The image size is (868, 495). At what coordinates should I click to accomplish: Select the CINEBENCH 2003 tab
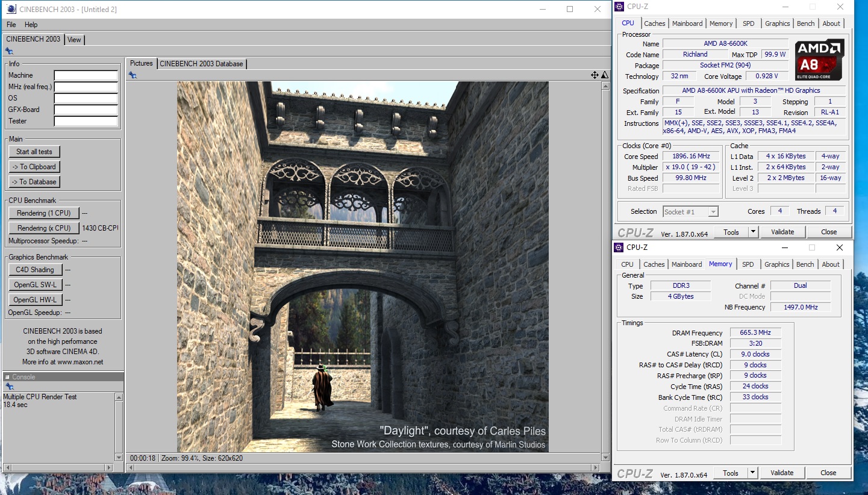pos(33,39)
